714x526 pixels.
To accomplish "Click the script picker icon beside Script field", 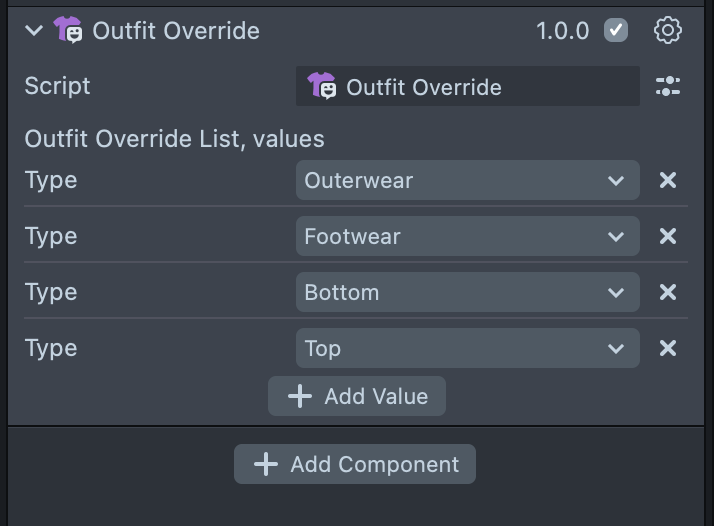I will [x=667, y=87].
